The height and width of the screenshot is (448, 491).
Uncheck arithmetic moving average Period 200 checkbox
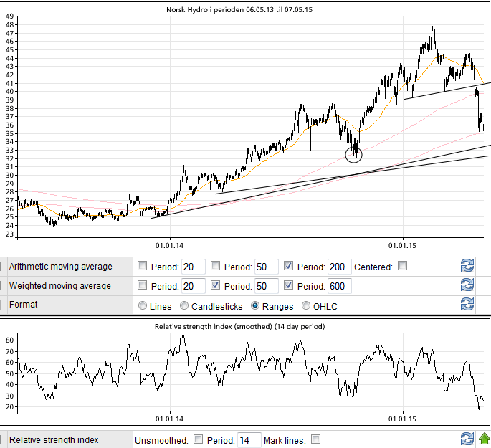tap(289, 267)
